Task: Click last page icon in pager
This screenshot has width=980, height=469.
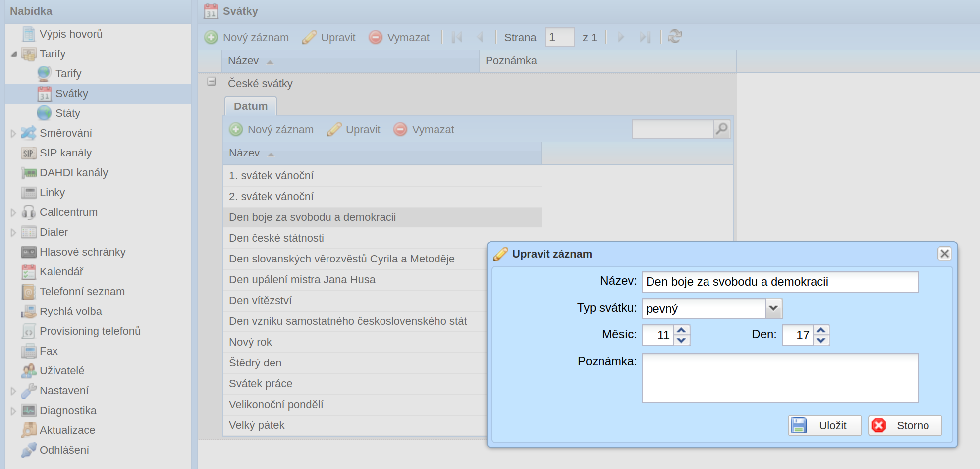Action: (645, 37)
